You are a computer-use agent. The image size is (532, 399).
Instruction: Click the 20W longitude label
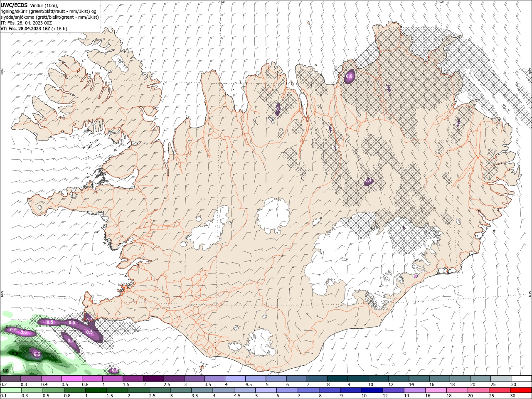coord(221,2)
